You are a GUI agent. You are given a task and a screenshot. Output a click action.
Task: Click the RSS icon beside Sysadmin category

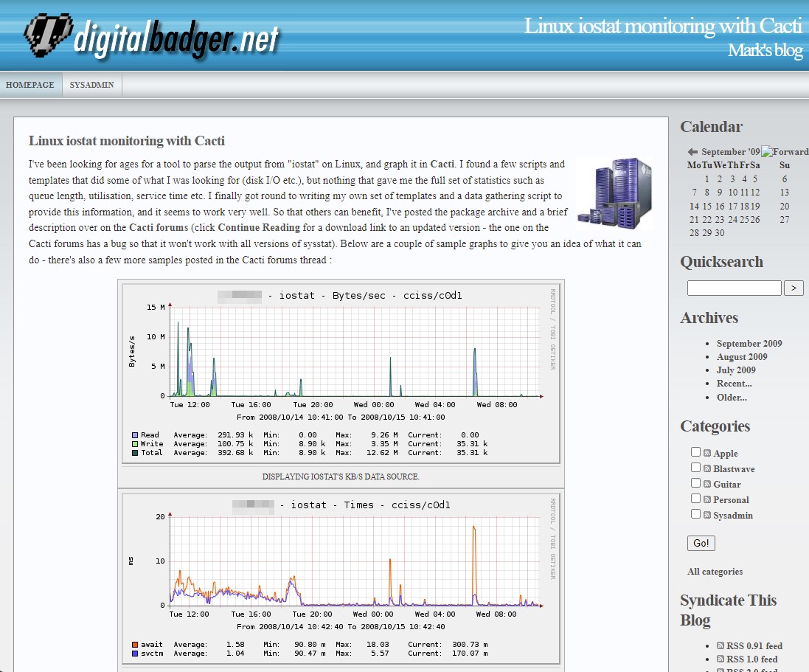[x=707, y=516]
